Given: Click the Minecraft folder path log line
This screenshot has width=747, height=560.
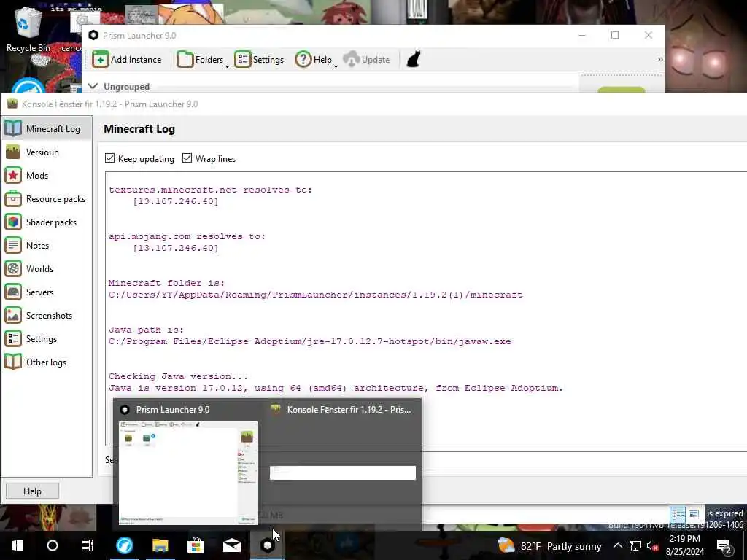Looking at the screenshot, I should [315, 295].
